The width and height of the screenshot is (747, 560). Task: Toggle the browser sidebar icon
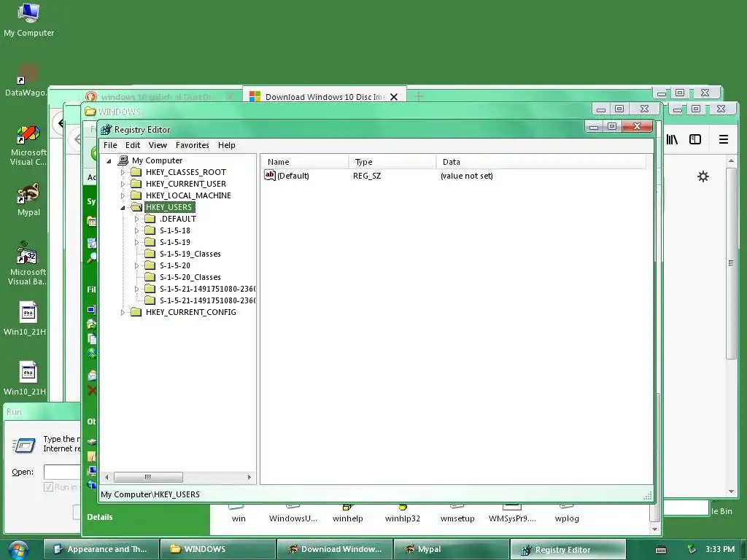(x=695, y=139)
